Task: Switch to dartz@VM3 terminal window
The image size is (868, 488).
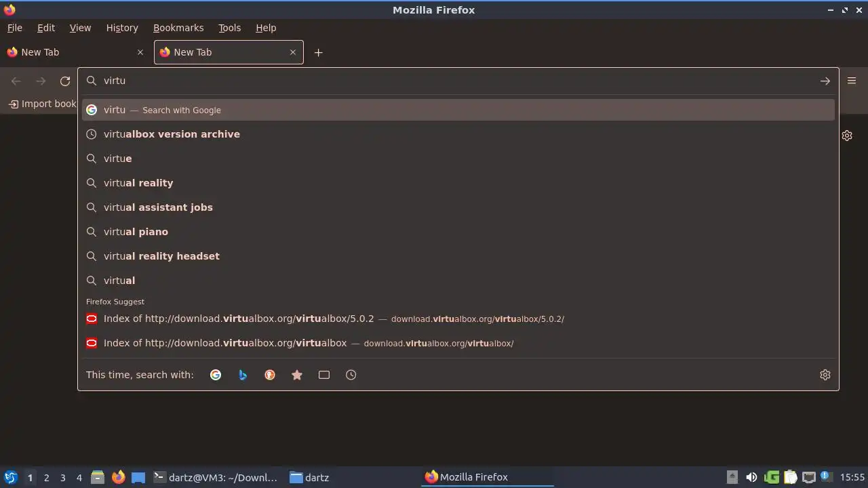Action: (x=216, y=477)
